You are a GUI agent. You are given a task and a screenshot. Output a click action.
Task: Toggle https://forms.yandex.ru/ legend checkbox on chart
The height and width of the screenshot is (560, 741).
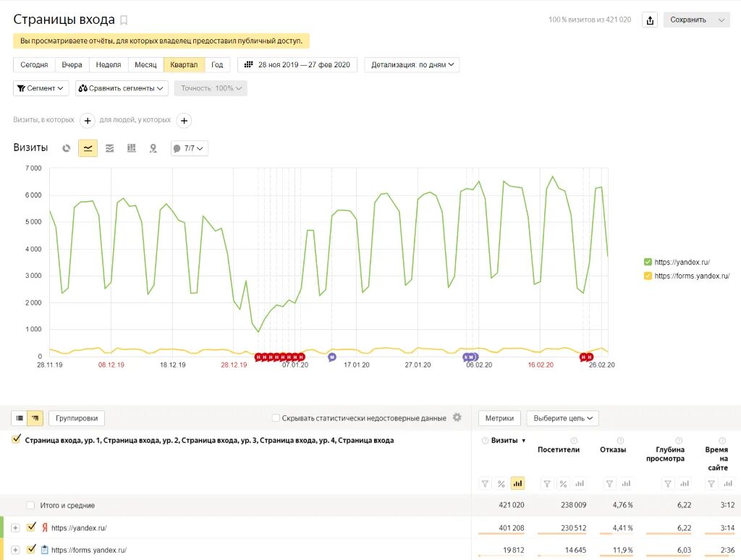coord(648,276)
